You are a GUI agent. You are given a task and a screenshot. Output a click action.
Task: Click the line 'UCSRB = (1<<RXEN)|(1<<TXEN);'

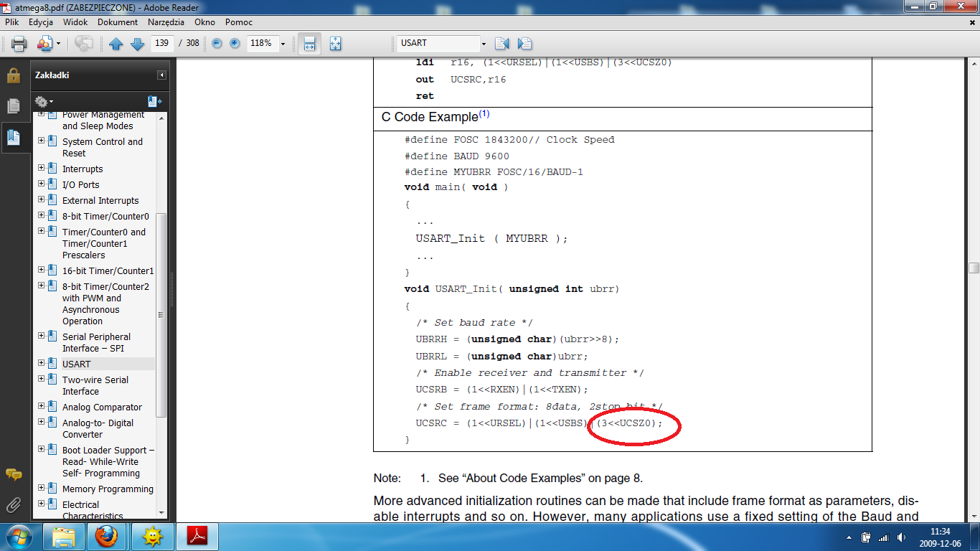click(501, 390)
